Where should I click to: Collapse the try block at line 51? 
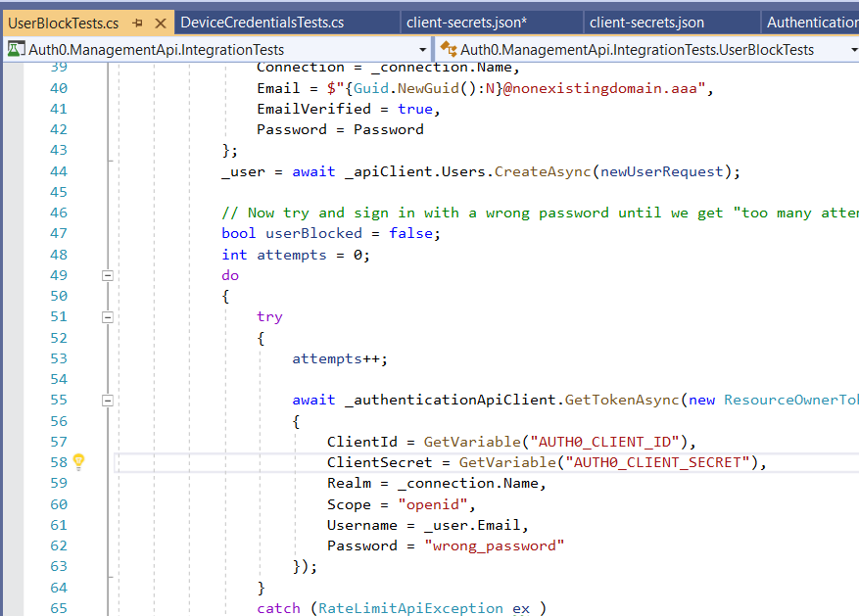click(x=108, y=317)
